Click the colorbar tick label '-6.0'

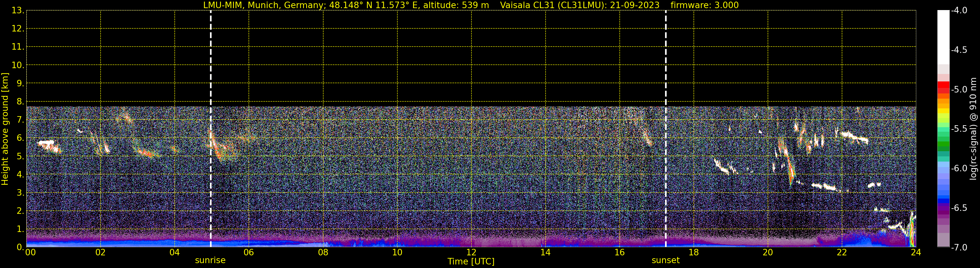pos(959,168)
